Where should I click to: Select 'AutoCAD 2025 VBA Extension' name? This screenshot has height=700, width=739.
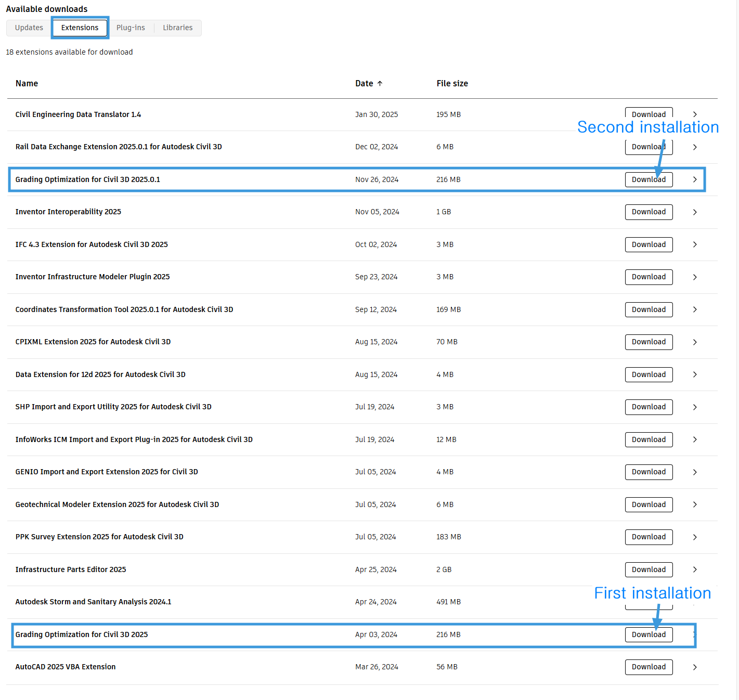click(x=66, y=667)
